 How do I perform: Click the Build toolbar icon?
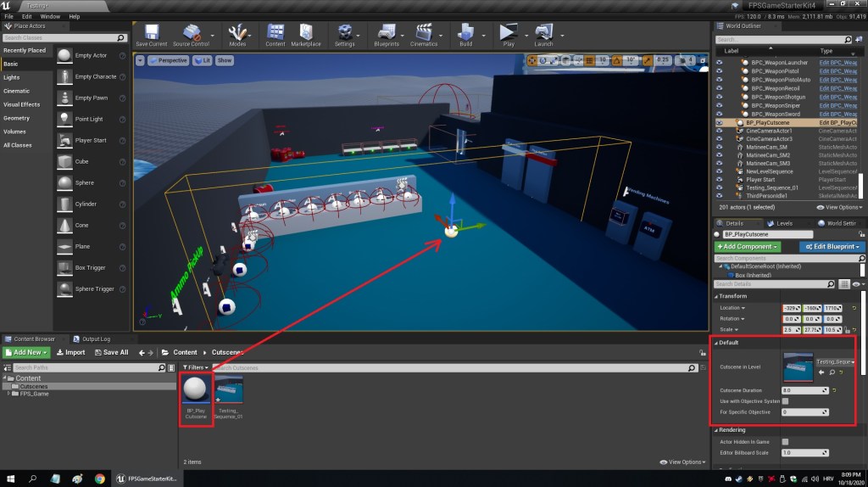pos(465,34)
